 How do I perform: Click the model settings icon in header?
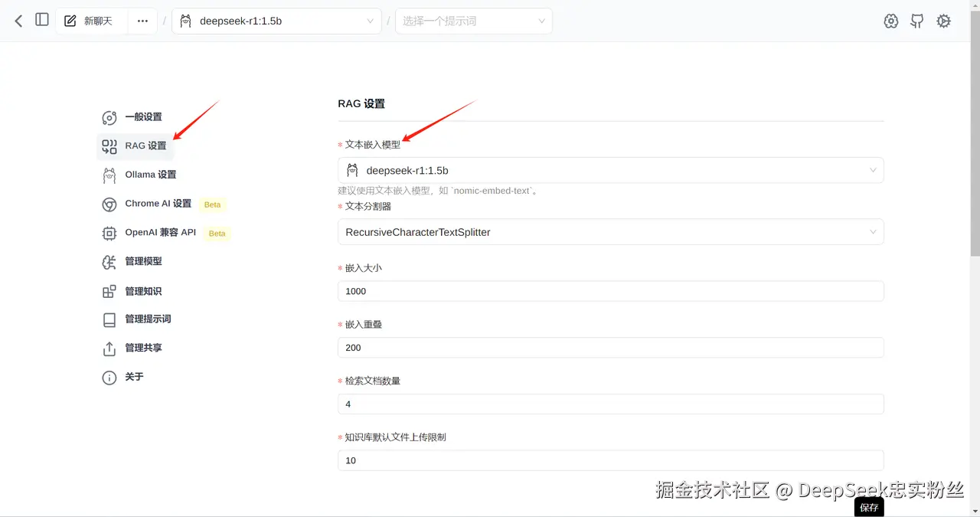tap(890, 21)
